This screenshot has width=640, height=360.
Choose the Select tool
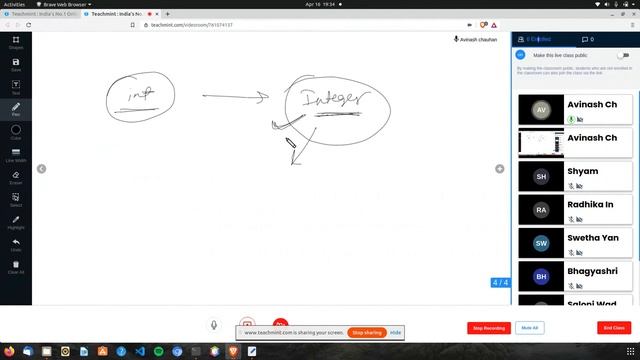point(16,200)
